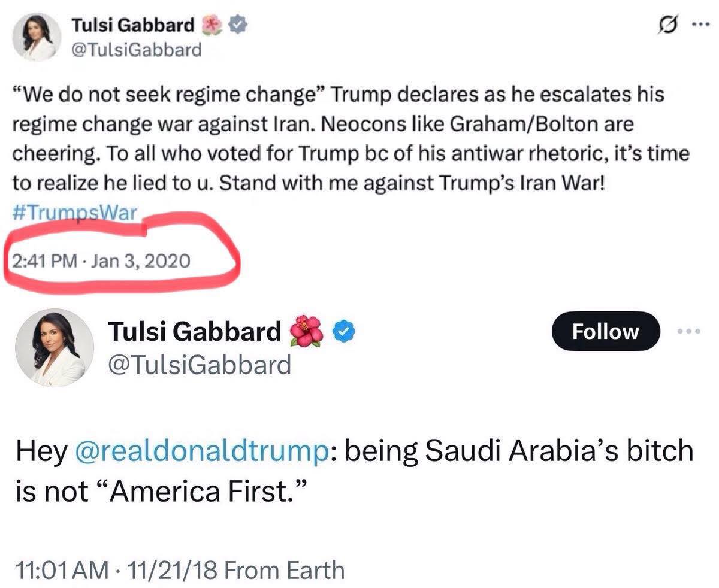Click the verified badge next to Tulsi Gabbard
Screen dimensions: 719x588
[x=239, y=25]
